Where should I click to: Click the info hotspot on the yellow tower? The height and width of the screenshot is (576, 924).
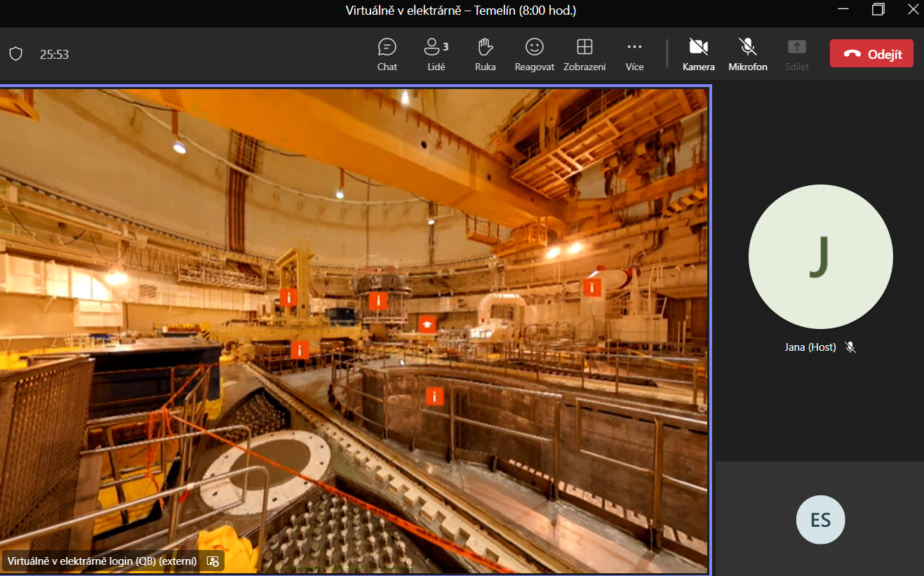click(288, 297)
